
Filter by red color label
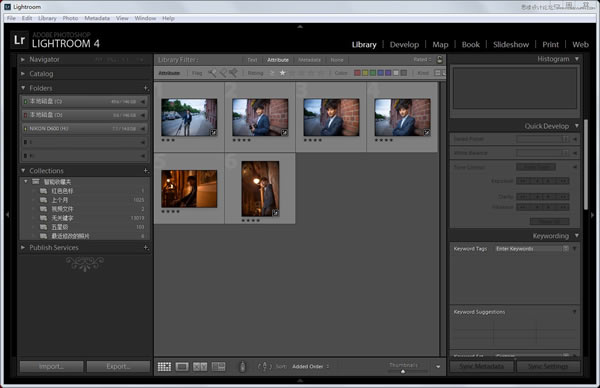[x=357, y=73]
